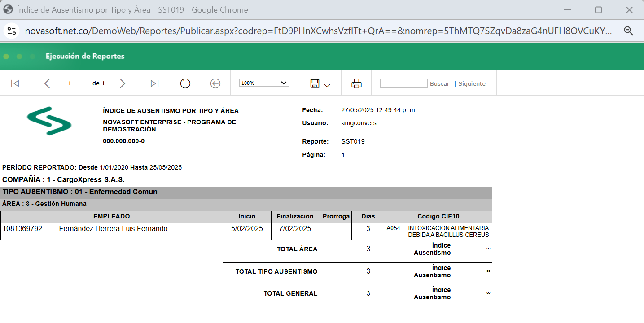The image size is (644, 323).
Task: Click the infinity value in TOTAL TIPO AUSENTISMO row
Action: click(x=488, y=271)
